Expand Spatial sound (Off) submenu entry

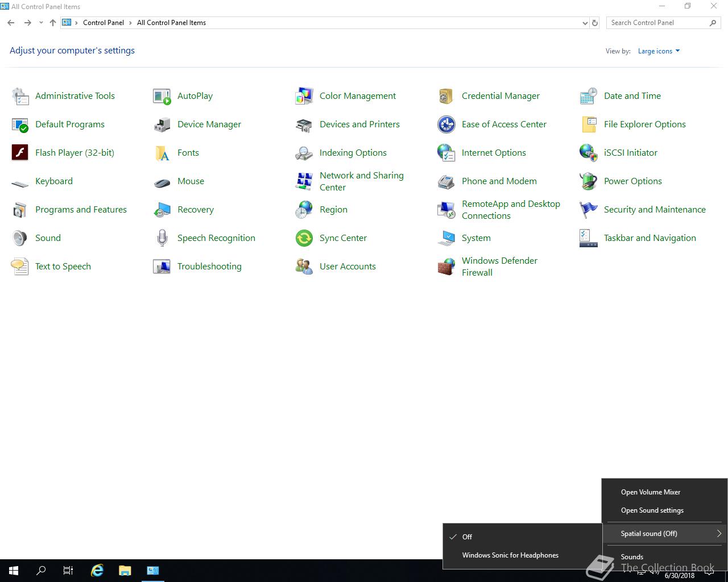click(x=664, y=534)
